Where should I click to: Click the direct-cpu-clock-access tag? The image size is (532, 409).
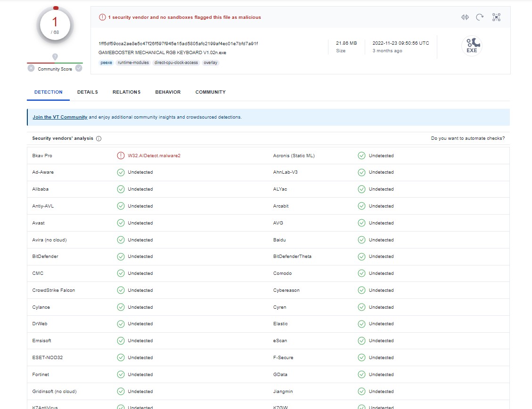(x=176, y=63)
